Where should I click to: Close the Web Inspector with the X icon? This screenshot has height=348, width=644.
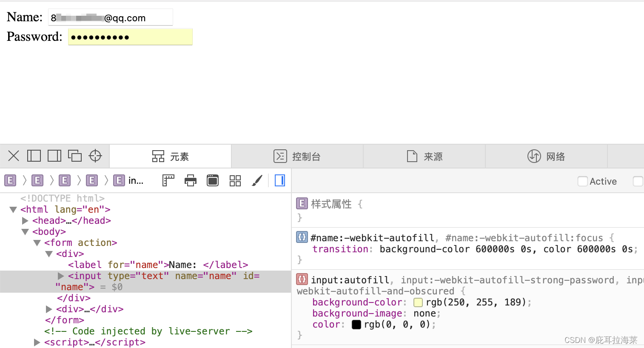[14, 156]
